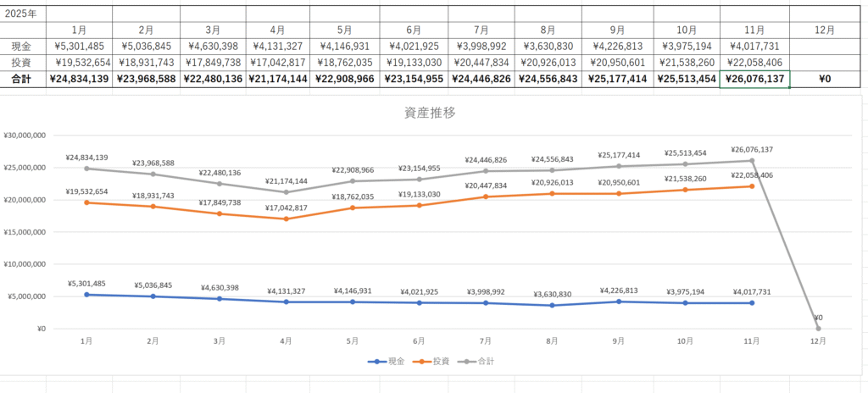This screenshot has width=868, height=393.
Task: Select the ¥24,834,139 data label on the chart
Action: 86,158
